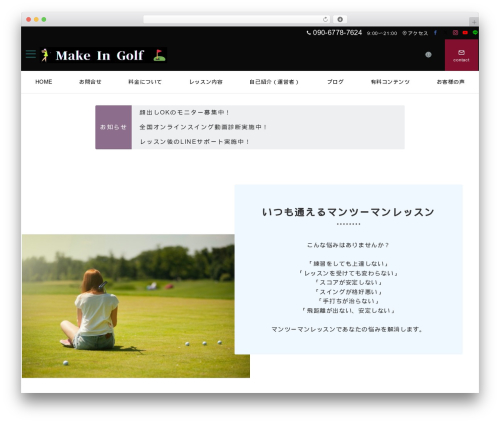Click the こんな悩みはありませんか？ text
Screen dimensions: 500x423
coord(348,245)
